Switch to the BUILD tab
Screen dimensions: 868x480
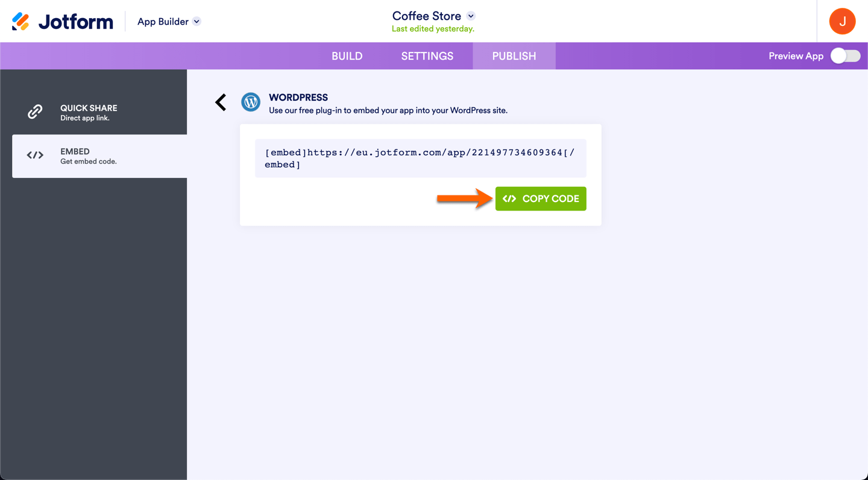pyautogui.click(x=347, y=56)
